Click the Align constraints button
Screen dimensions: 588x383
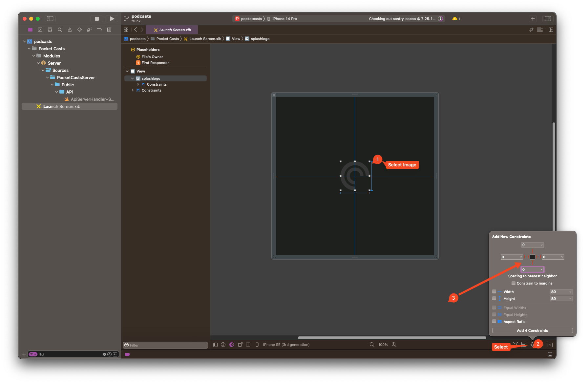pos(524,345)
